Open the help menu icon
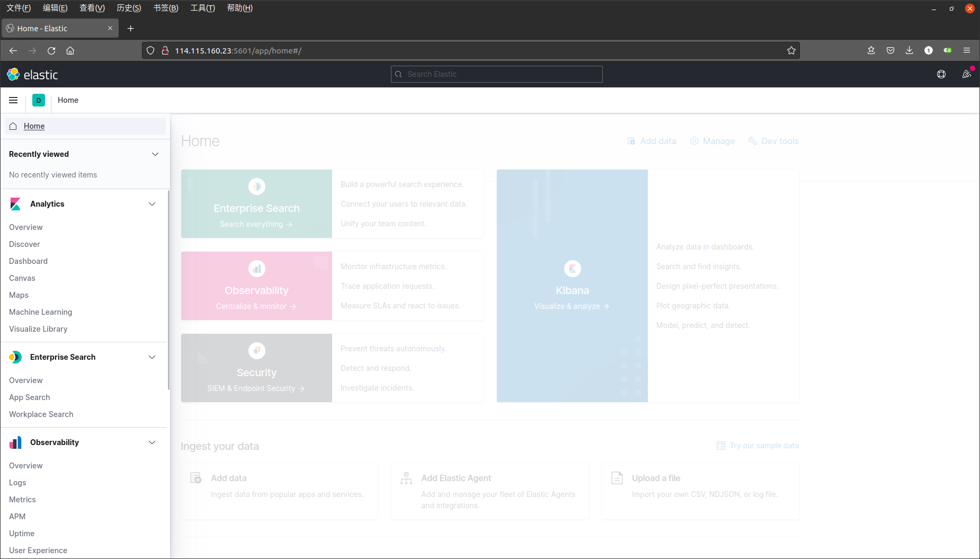Screen dimensions: 980x559 point(941,74)
